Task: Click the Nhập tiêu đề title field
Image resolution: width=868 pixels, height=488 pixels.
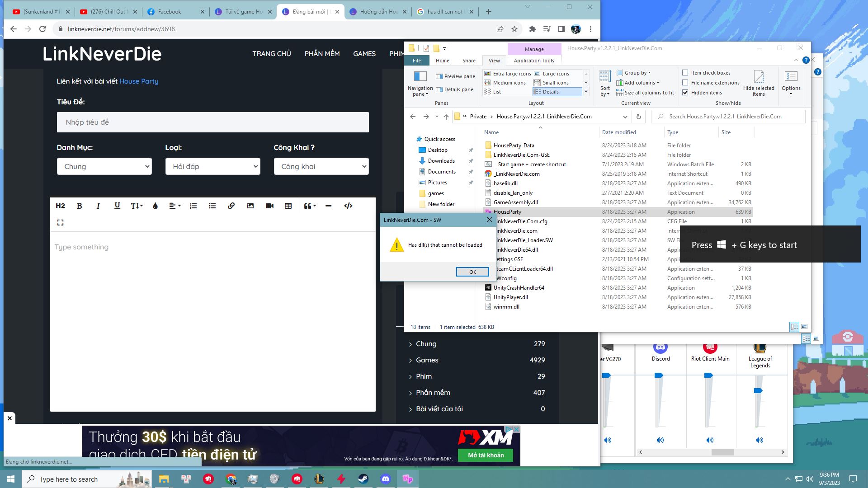Action: click(212, 122)
